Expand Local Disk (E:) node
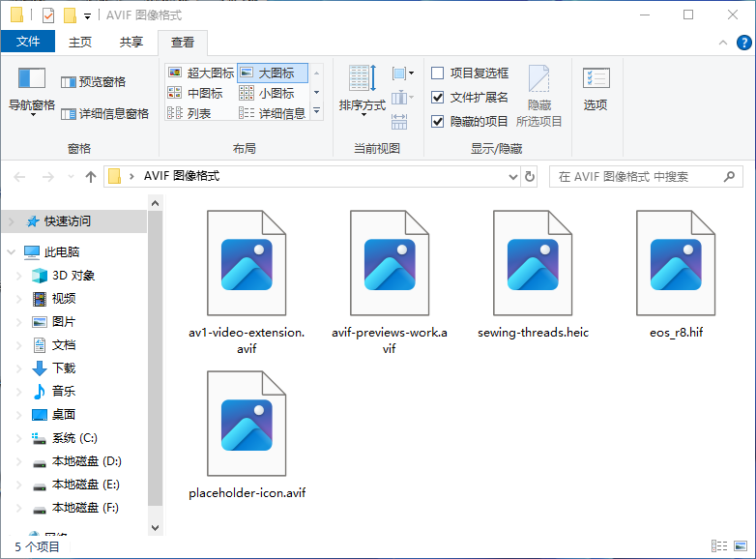The image size is (756, 559). click(18, 485)
